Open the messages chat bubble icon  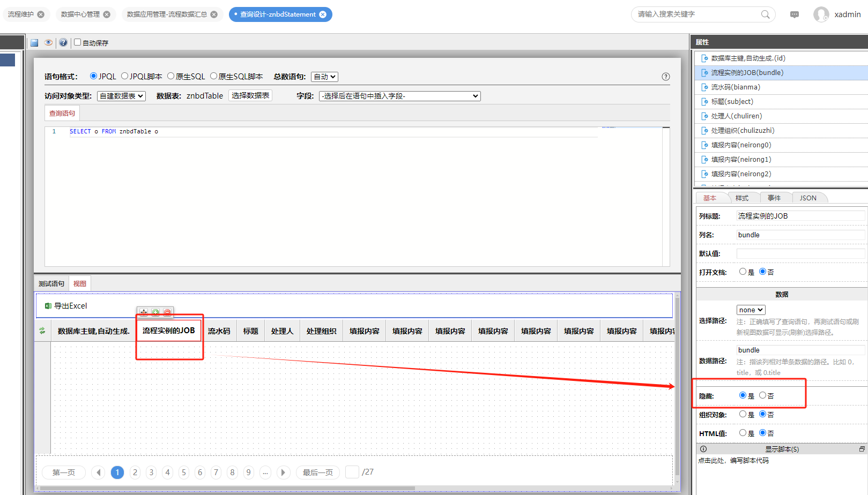795,14
